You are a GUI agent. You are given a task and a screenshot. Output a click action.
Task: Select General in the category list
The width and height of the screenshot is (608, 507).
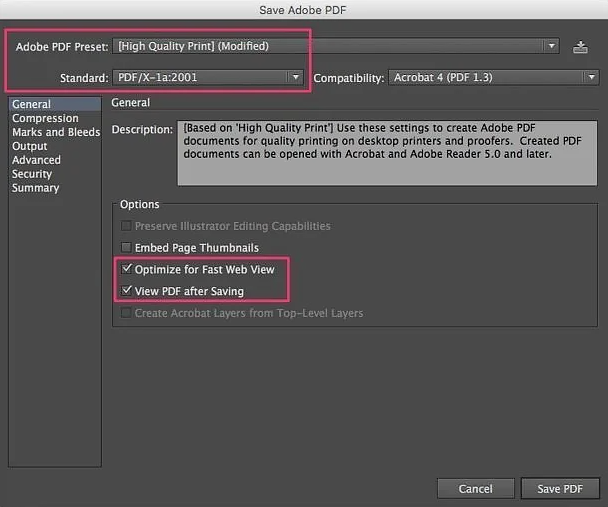pos(31,104)
